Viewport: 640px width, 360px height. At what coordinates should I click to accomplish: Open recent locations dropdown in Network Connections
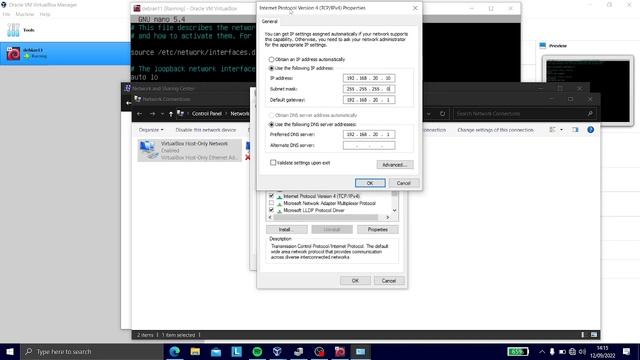[162, 113]
